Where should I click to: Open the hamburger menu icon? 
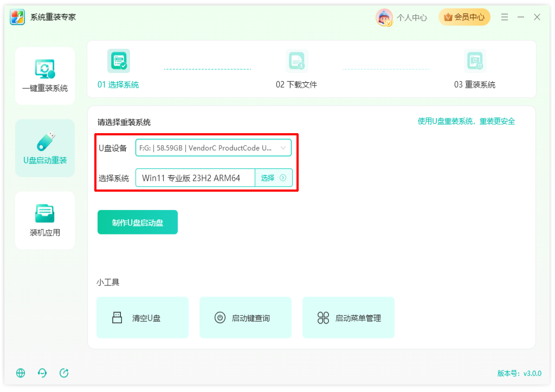(x=505, y=17)
